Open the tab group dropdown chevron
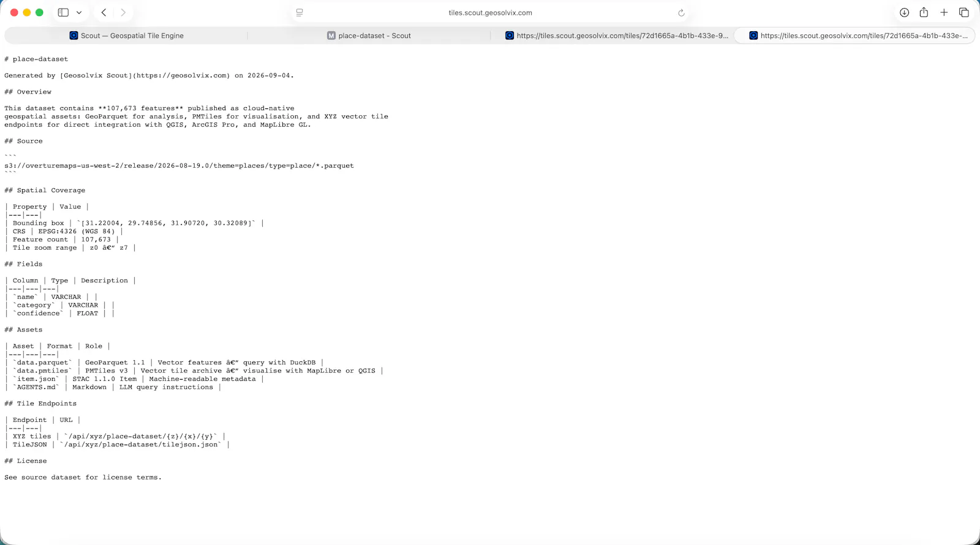 tap(79, 12)
